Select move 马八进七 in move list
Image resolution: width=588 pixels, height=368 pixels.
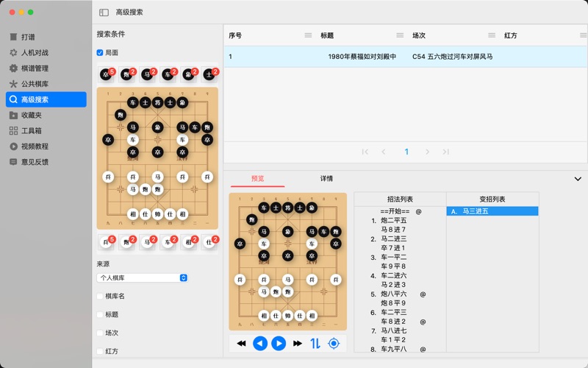coord(393,330)
